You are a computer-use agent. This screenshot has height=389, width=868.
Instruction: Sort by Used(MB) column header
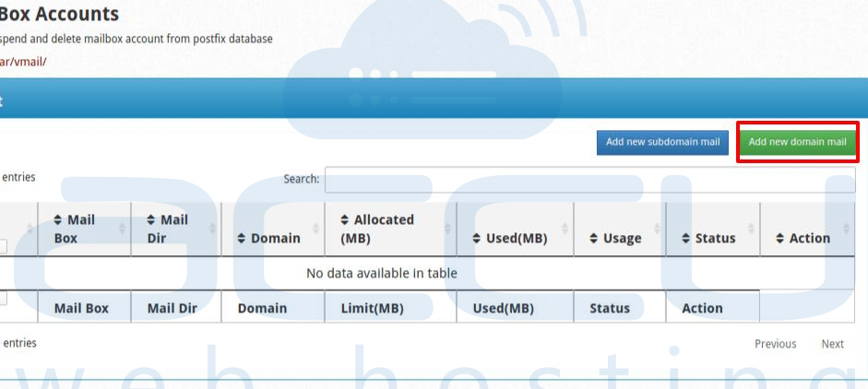[x=515, y=230]
